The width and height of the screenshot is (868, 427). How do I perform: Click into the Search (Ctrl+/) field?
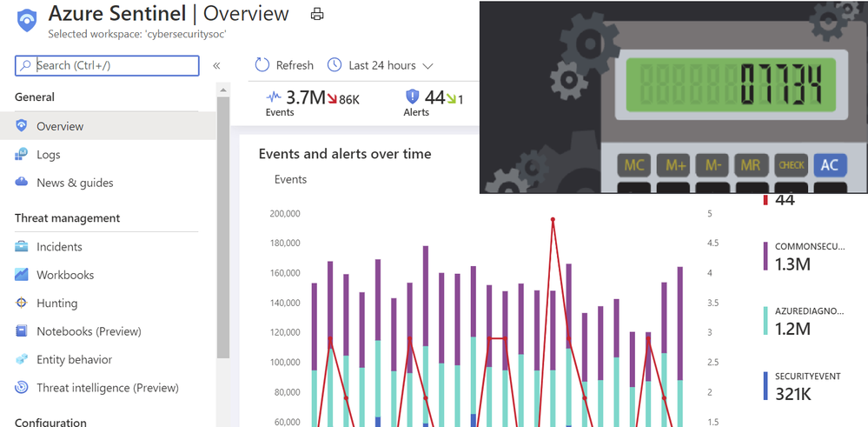coord(107,65)
